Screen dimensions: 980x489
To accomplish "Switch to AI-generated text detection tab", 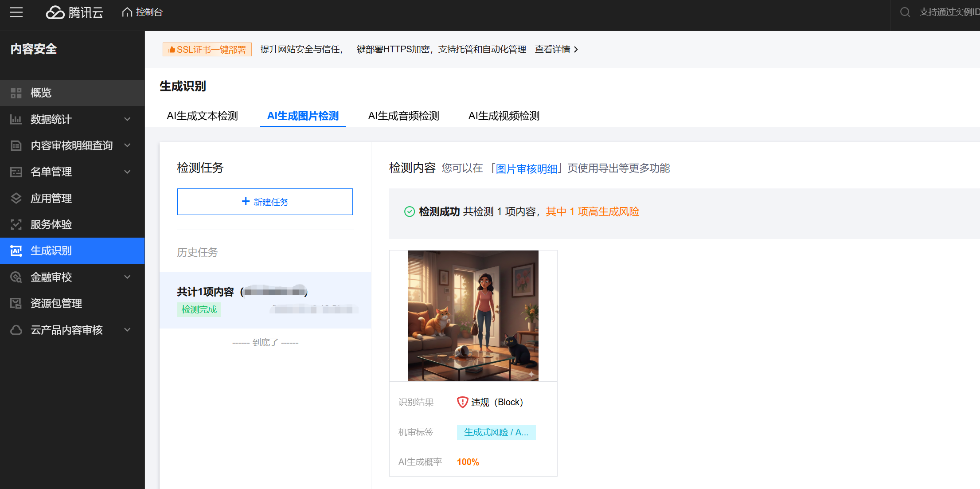I will coord(202,116).
